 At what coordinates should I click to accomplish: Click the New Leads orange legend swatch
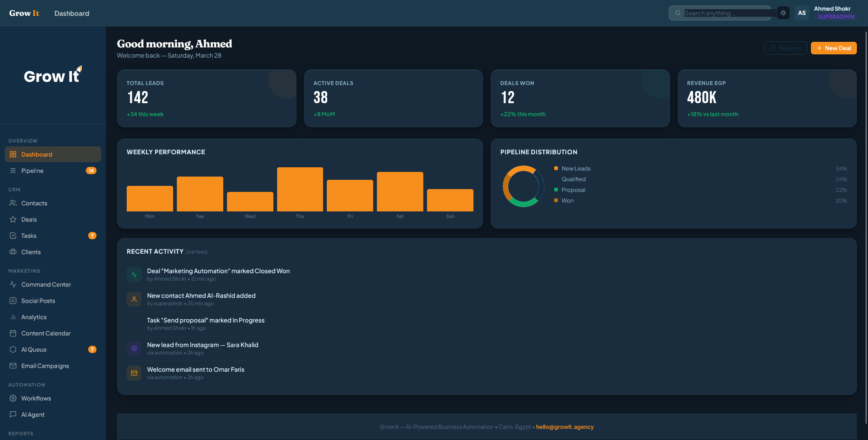(x=556, y=168)
